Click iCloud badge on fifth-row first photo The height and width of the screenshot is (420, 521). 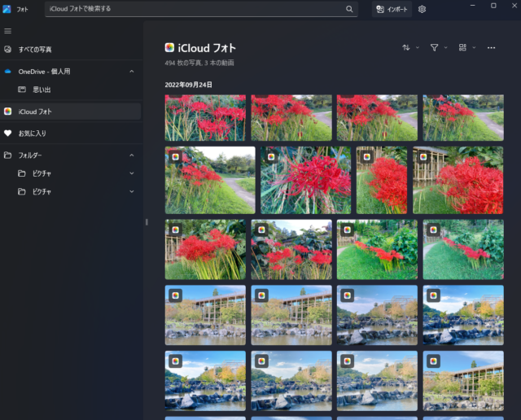(176, 361)
